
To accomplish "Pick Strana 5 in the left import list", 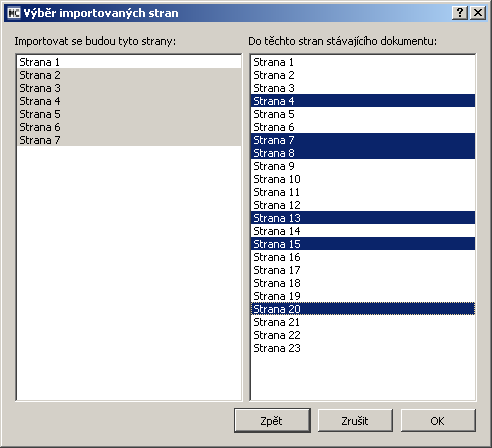I will point(129,114).
